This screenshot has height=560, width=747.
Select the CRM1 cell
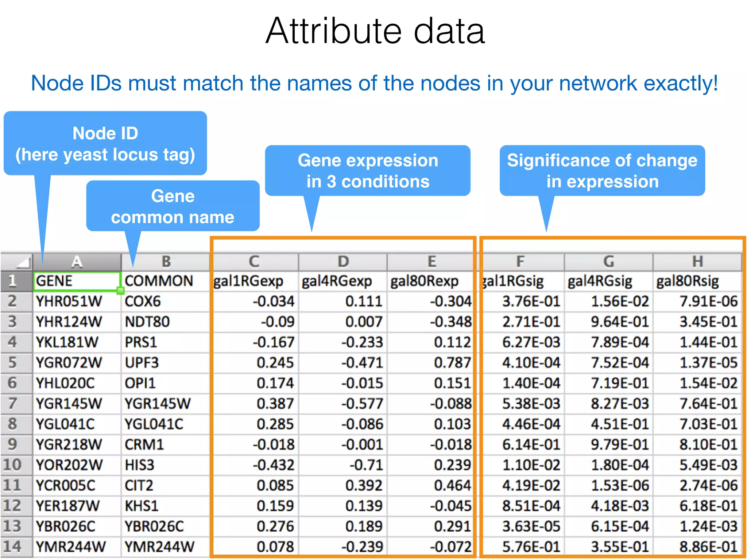[166, 444]
